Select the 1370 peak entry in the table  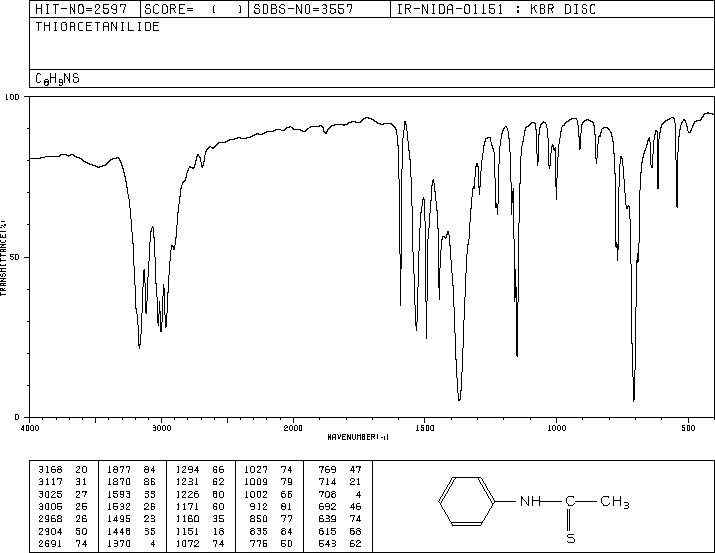(x=131, y=543)
